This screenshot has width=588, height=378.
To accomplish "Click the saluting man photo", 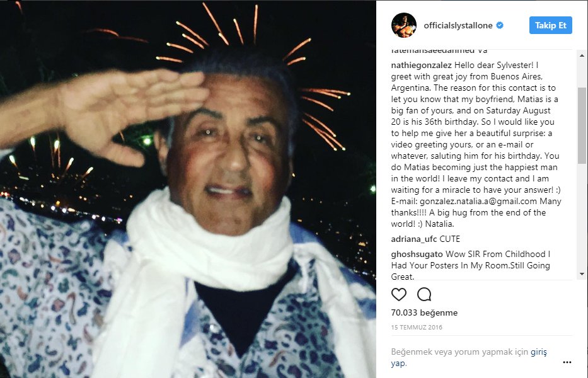I will coord(188,190).
